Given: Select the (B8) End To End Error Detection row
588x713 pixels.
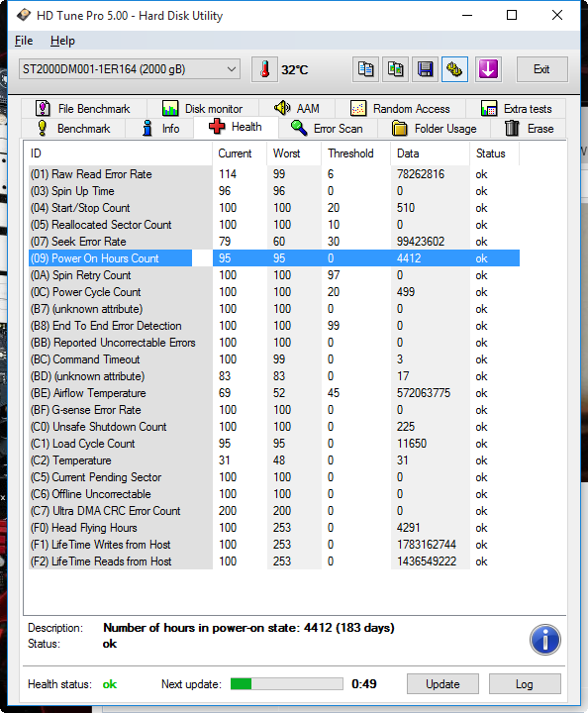Looking at the screenshot, I should click(274, 326).
